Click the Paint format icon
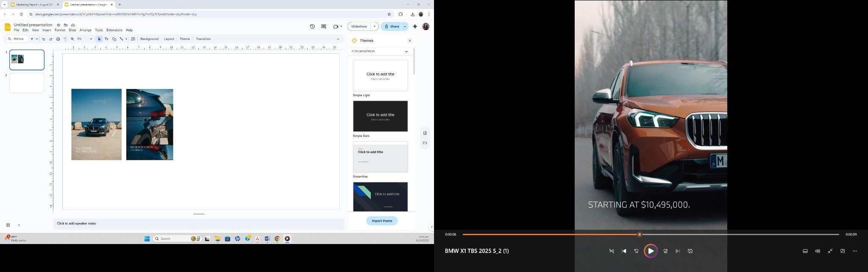Screen dimensions: 868x272 pos(65,39)
